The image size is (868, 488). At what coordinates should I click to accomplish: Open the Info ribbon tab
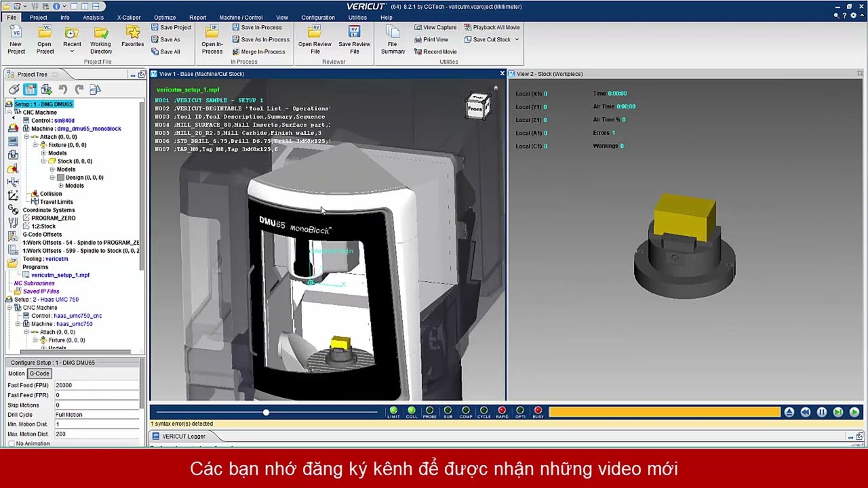pyautogui.click(x=65, y=18)
